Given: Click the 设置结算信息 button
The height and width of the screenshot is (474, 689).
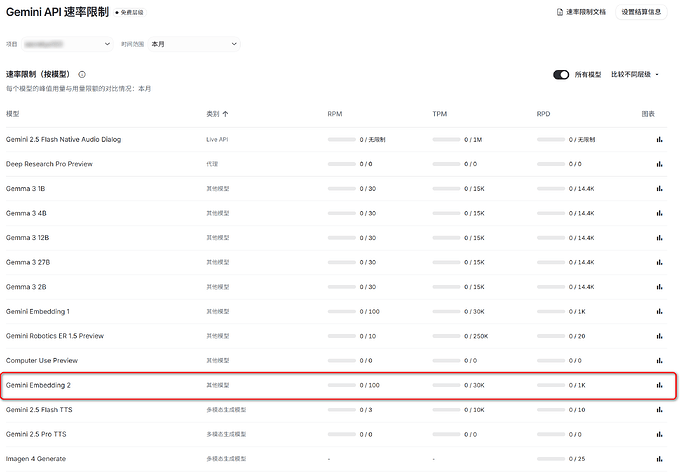Looking at the screenshot, I should (x=641, y=12).
